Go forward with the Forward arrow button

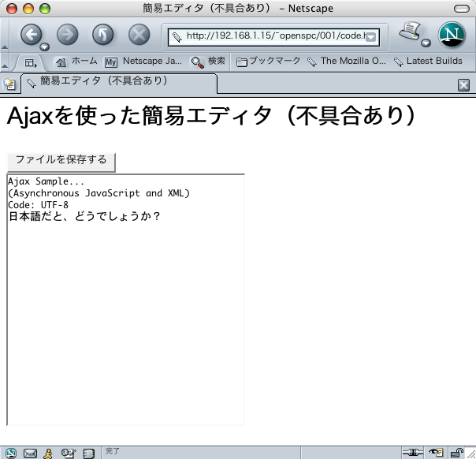tap(68, 35)
